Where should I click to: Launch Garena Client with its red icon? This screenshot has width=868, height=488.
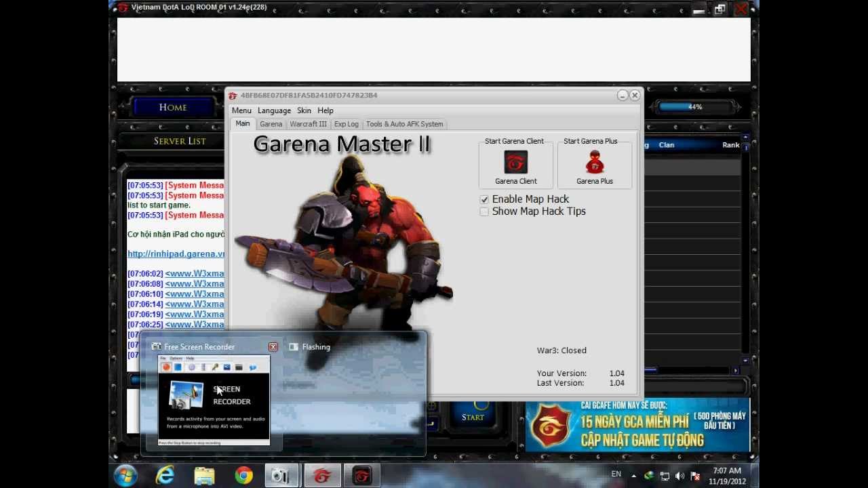coord(515,163)
